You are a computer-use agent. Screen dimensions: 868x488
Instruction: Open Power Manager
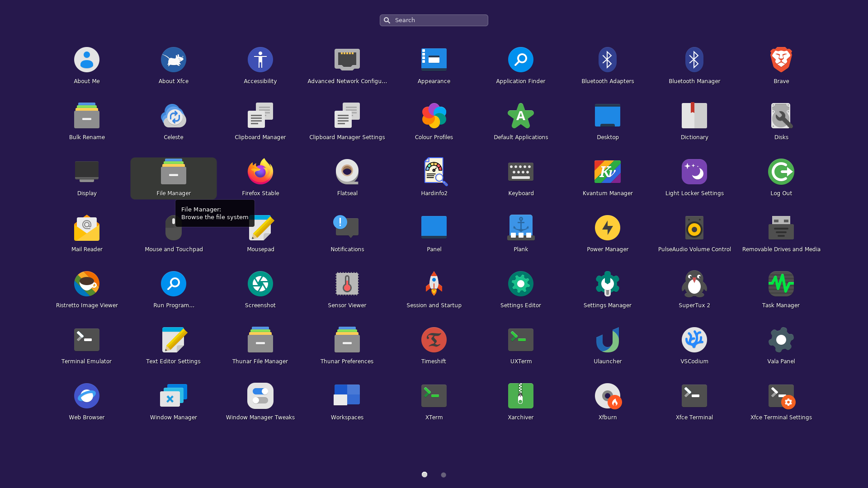point(608,234)
